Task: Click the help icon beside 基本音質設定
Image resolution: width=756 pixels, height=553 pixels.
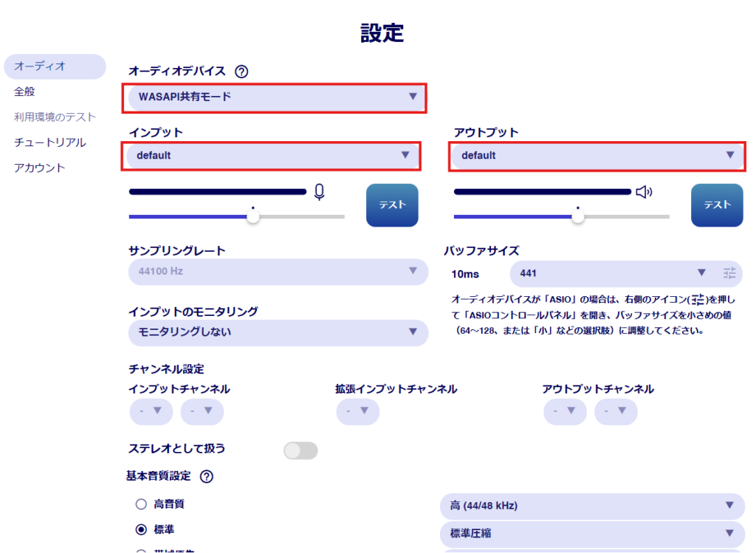Action: click(x=207, y=477)
